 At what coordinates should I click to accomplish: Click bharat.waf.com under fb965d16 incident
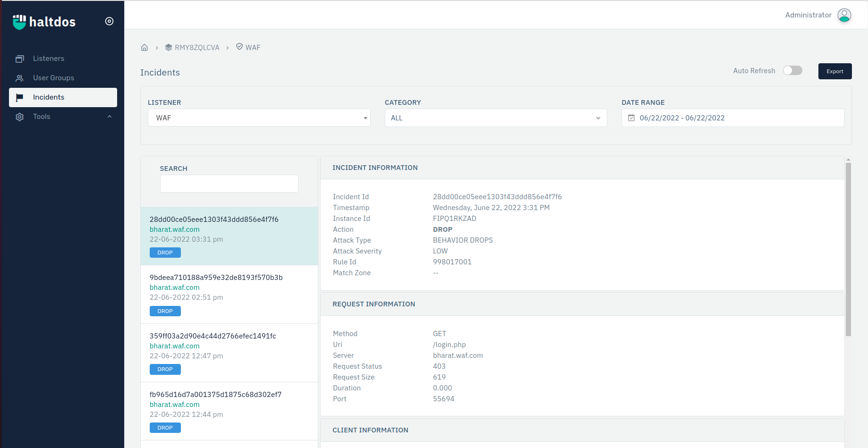(x=174, y=405)
